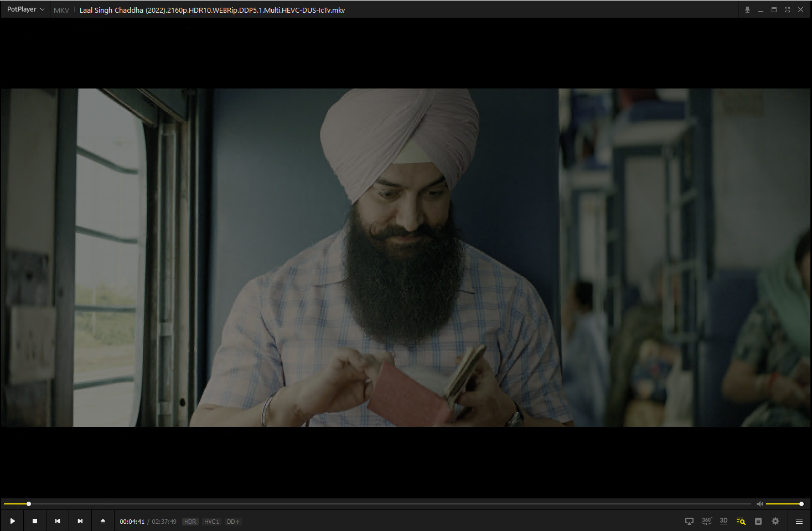Maximize the PotPlayer window

[774, 10]
